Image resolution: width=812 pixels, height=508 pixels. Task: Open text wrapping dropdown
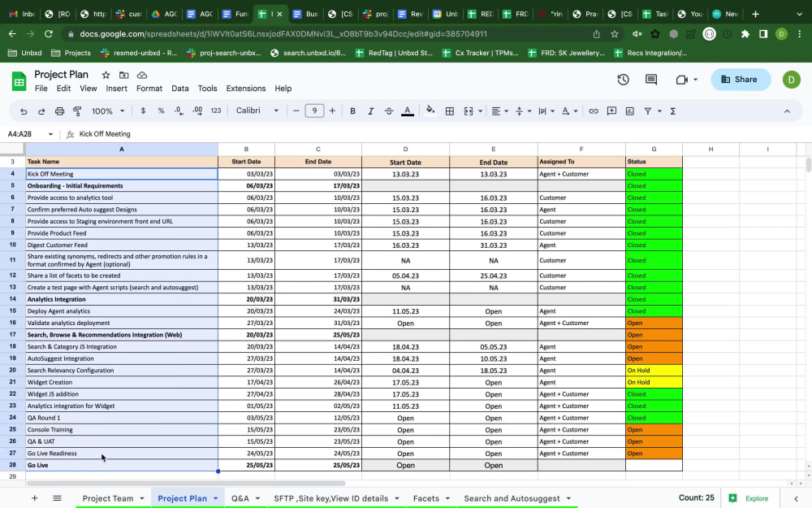coord(546,111)
